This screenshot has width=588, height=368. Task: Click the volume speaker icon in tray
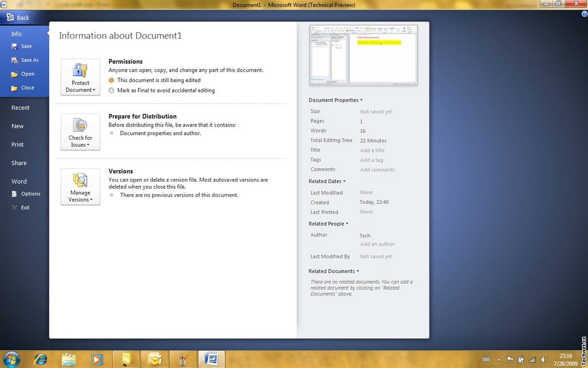pos(544,360)
